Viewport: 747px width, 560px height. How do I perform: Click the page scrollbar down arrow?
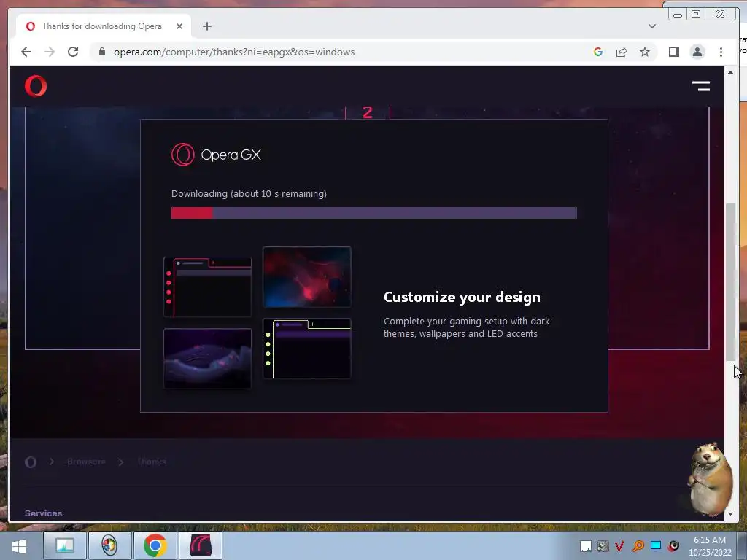(x=730, y=514)
